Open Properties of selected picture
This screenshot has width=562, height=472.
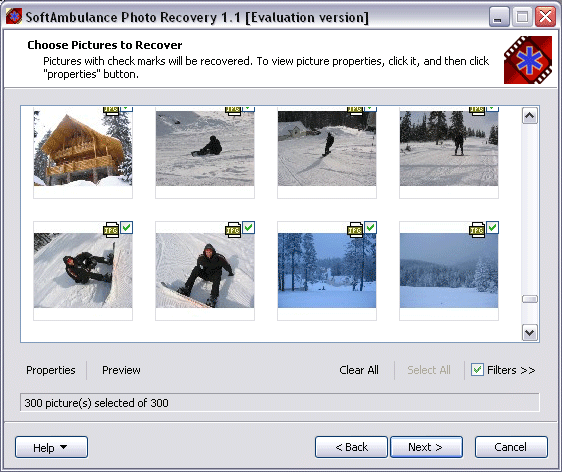[51, 370]
